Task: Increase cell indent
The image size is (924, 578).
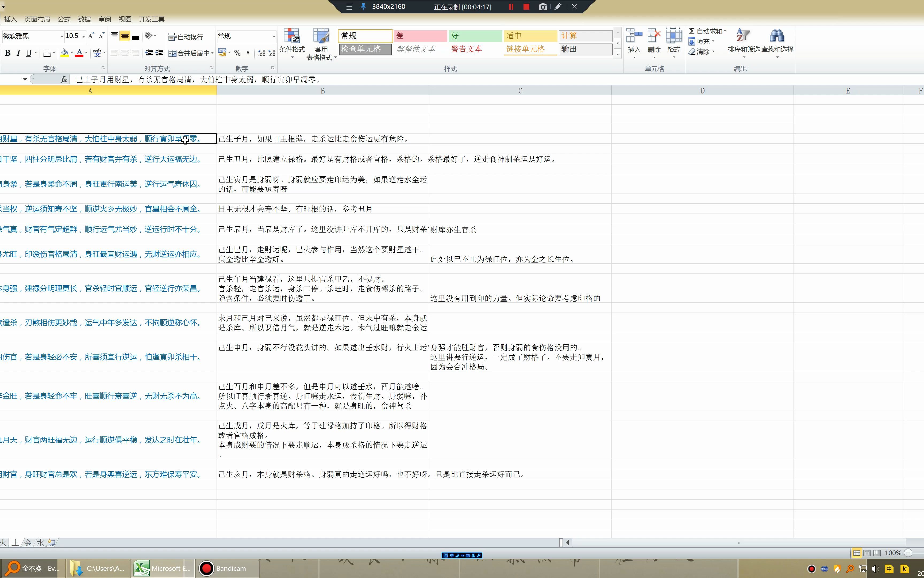Action: (x=159, y=53)
